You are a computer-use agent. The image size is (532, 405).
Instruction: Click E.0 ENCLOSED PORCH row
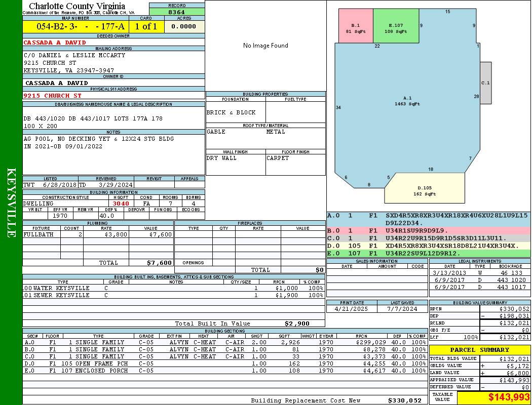click(225, 371)
